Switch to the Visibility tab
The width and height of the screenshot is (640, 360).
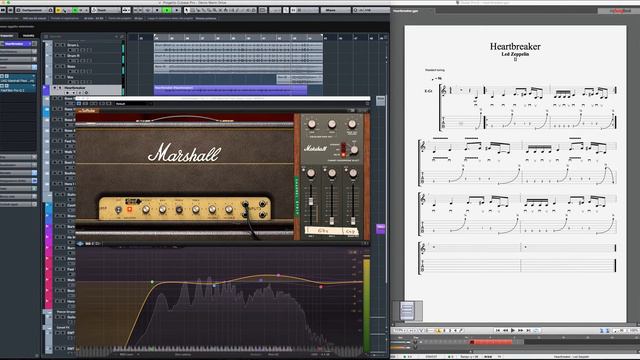pyautogui.click(x=28, y=36)
